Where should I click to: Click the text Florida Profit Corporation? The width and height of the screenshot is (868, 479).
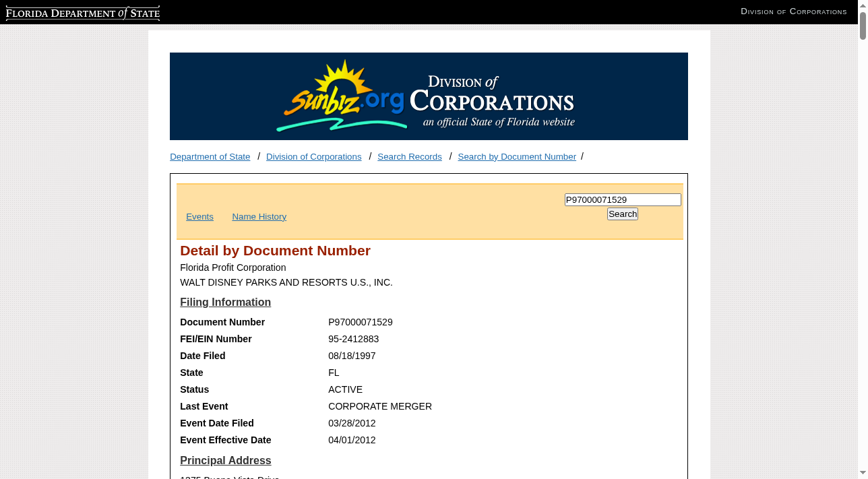[233, 268]
